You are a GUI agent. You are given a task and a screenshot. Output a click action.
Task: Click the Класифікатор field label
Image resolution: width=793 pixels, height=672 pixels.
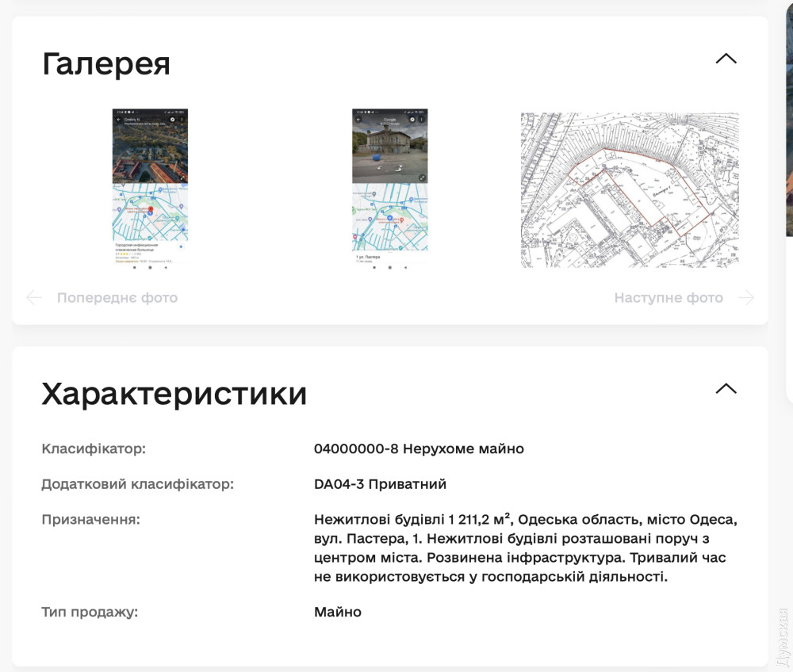(x=94, y=449)
